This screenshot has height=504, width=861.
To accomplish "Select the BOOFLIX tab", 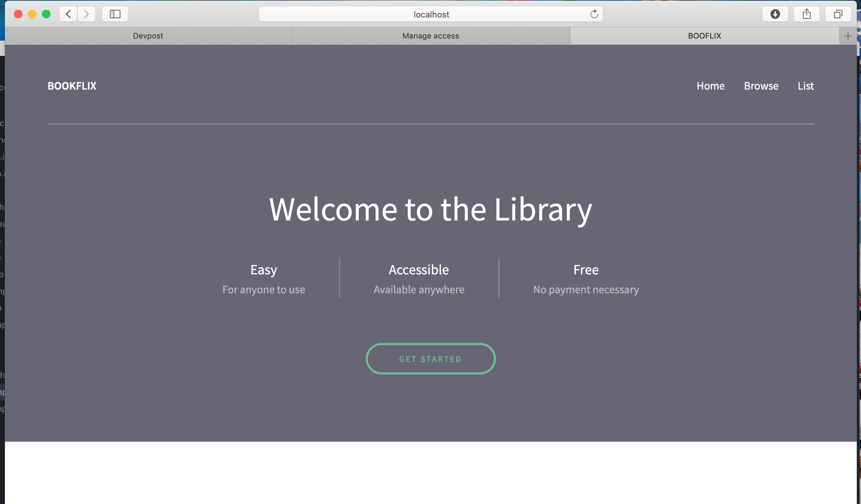I will click(704, 36).
